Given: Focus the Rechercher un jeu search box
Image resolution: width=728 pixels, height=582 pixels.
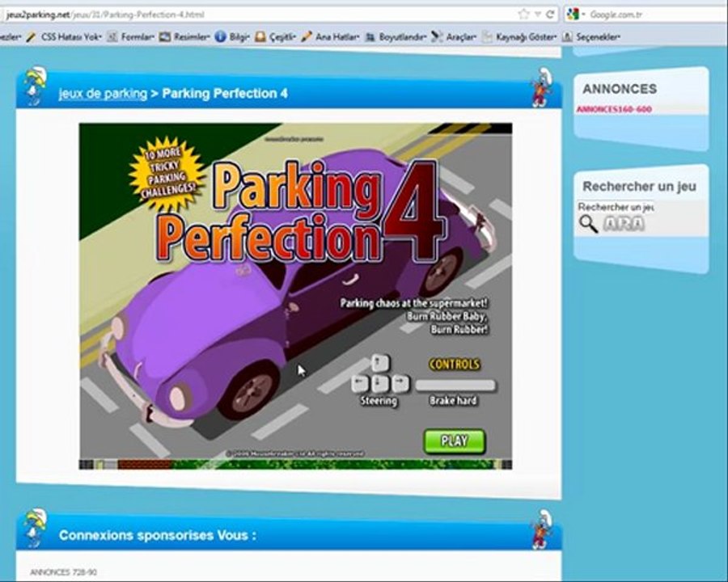Looking at the screenshot, I should (616, 207).
